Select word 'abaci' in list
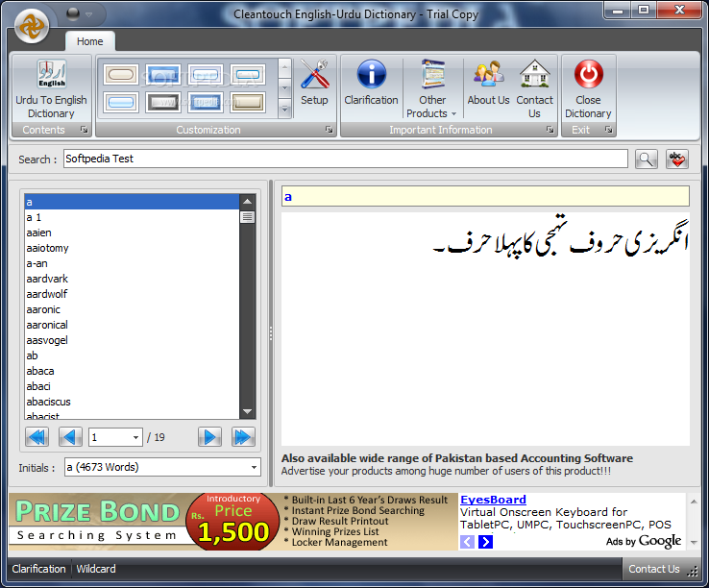Image resolution: width=709 pixels, height=588 pixels. (x=132, y=386)
